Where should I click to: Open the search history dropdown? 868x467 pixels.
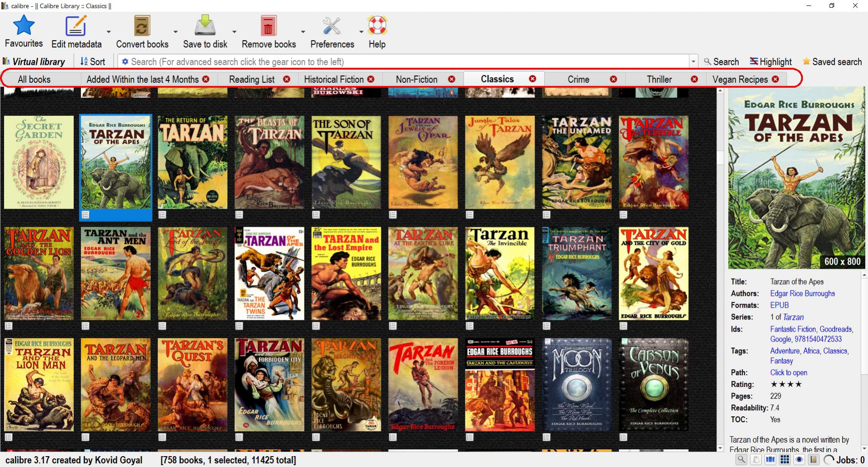tap(693, 62)
